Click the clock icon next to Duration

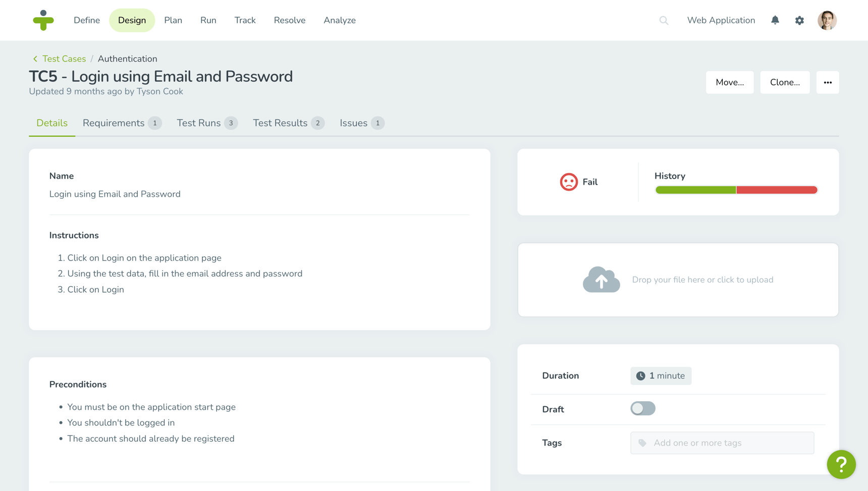641,375
